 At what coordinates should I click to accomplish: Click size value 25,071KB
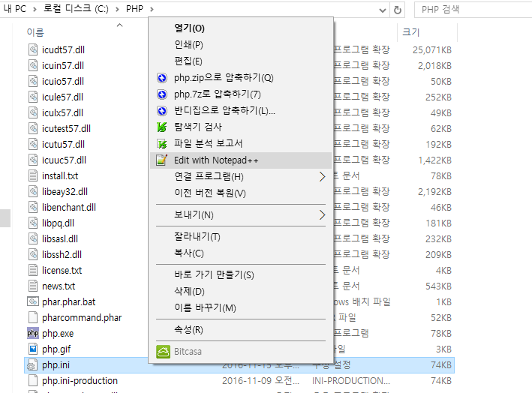[432, 50]
